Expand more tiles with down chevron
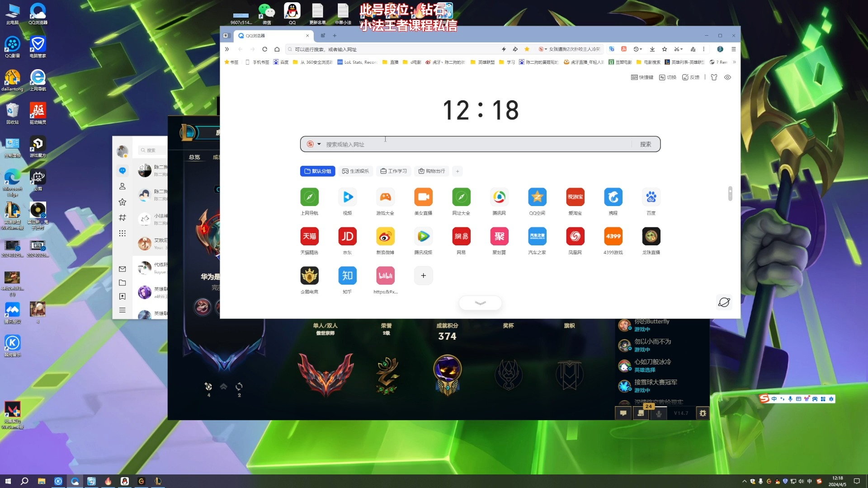The image size is (868, 488). click(x=480, y=303)
